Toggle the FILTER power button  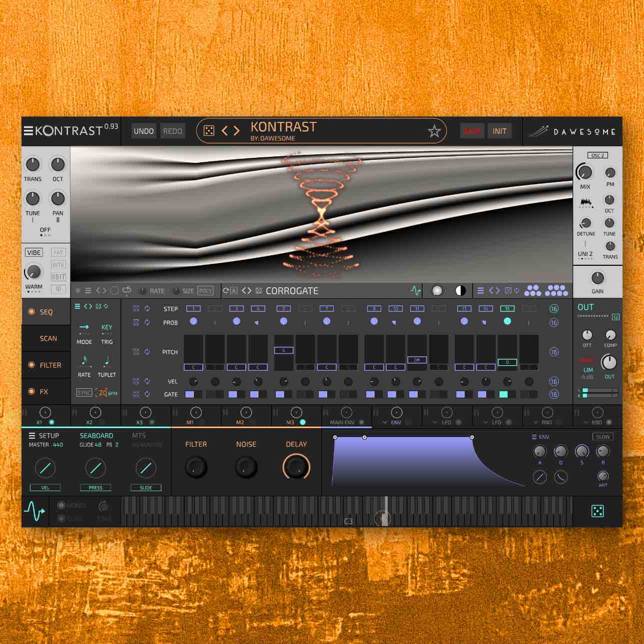click(31, 365)
